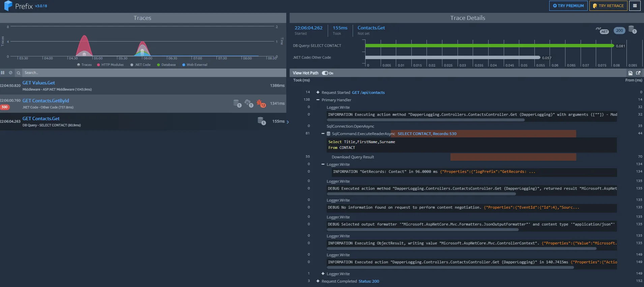644x287 pixels.
Task: Expand the Request Completed row
Action: click(318, 281)
